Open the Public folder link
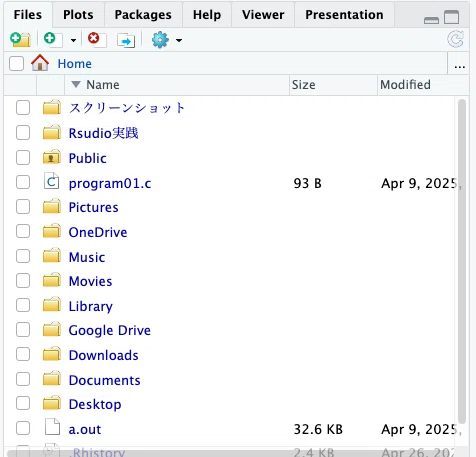The width and height of the screenshot is (476, 457). coord(88,158)
